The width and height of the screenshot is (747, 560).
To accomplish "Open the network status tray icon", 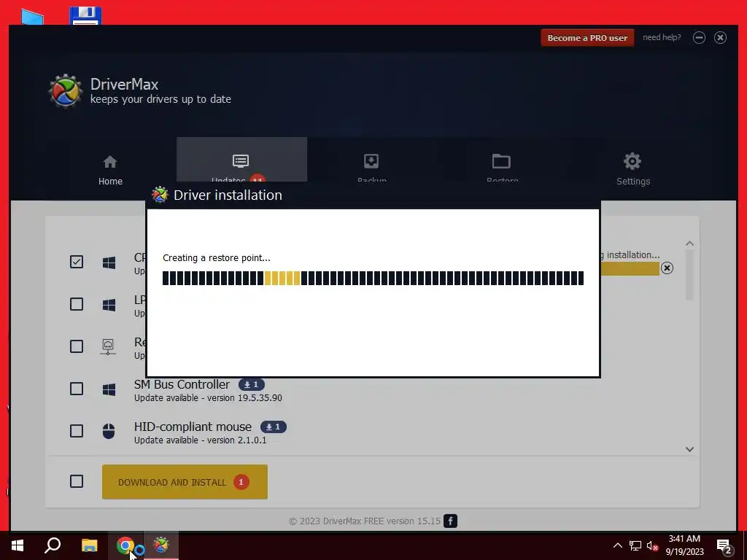I will tap(635, 545).
